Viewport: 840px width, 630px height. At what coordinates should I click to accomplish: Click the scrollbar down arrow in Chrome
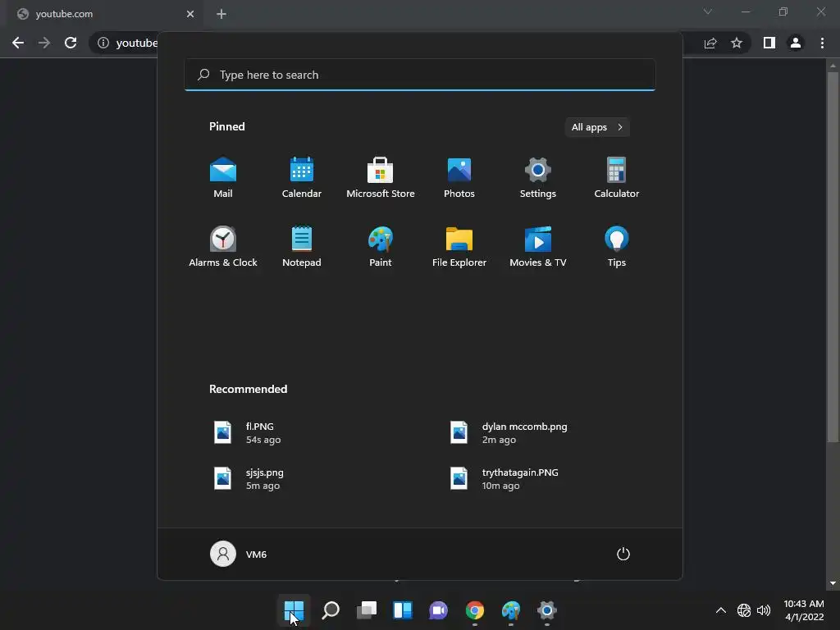click(x=833, y=583)
